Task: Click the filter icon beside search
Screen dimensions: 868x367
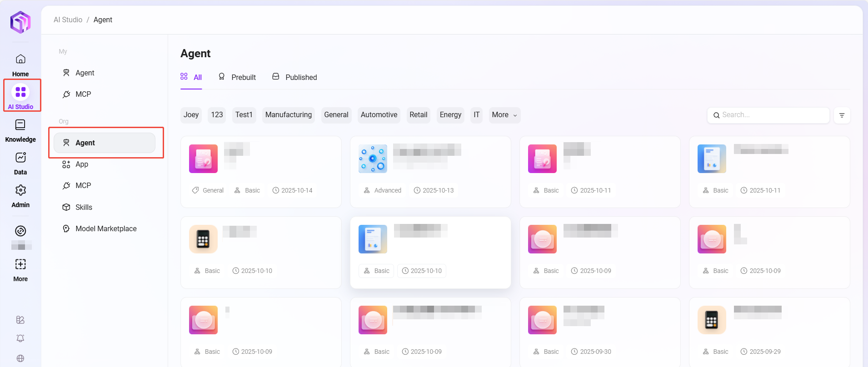Action: point(842,115)
